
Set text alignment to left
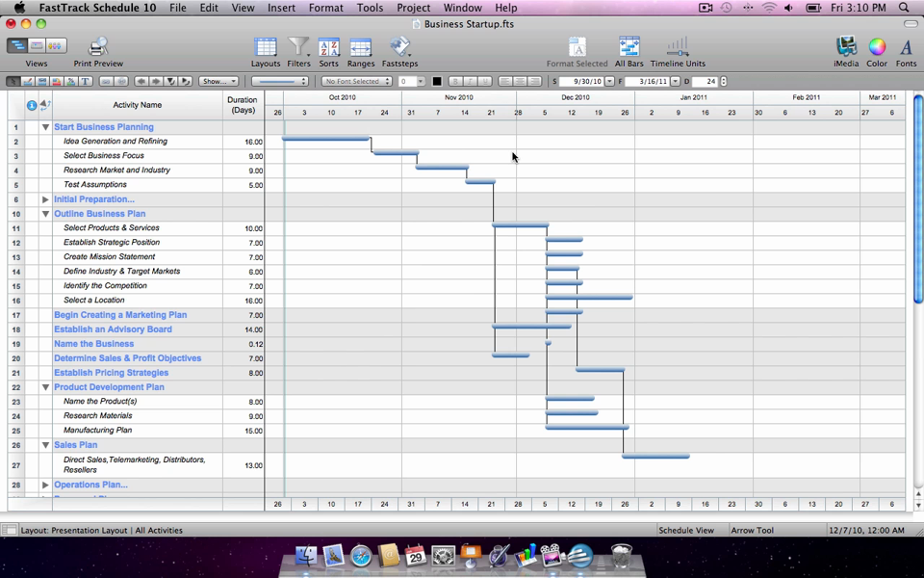point(505,81)
